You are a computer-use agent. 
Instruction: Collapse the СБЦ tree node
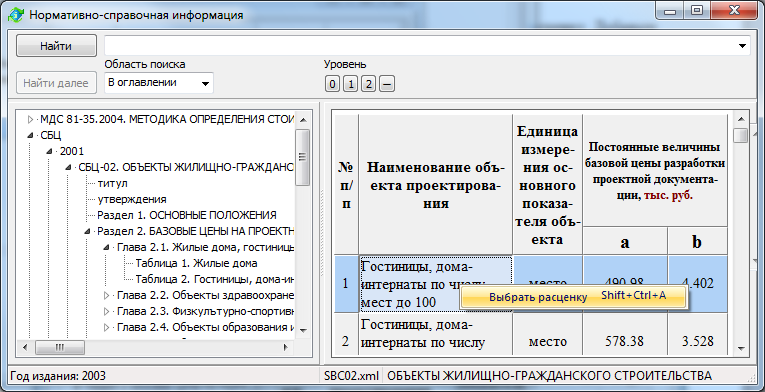tap(30, 135)
